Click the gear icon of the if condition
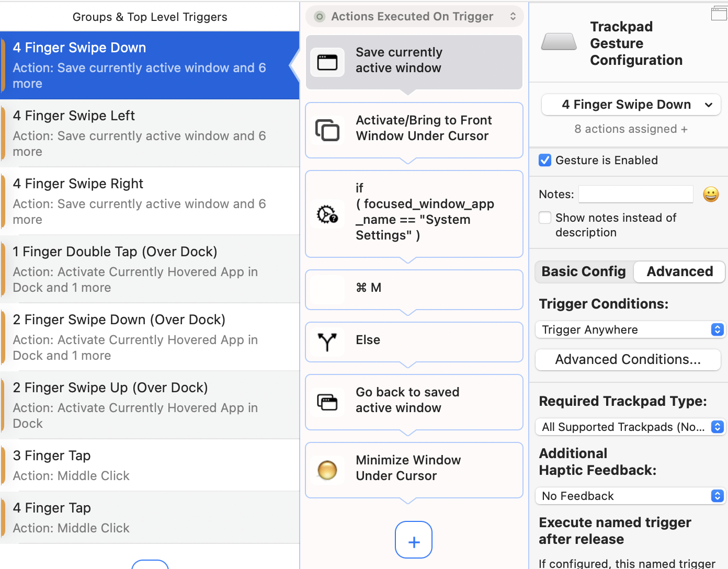 pos(327,214)
